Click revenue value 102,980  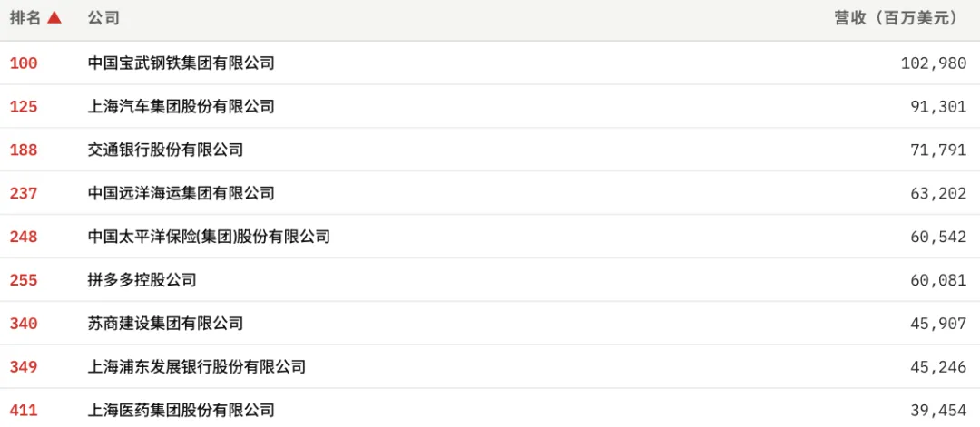(x=934, y=63)
